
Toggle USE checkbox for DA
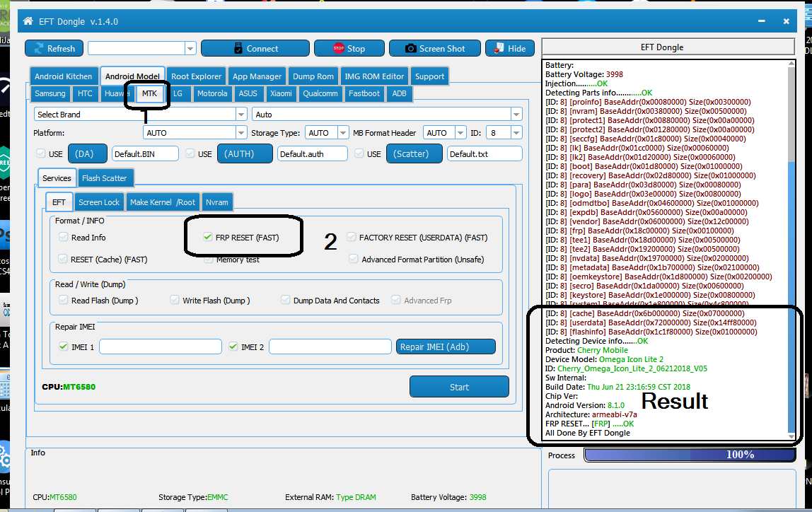click(41, 153)
